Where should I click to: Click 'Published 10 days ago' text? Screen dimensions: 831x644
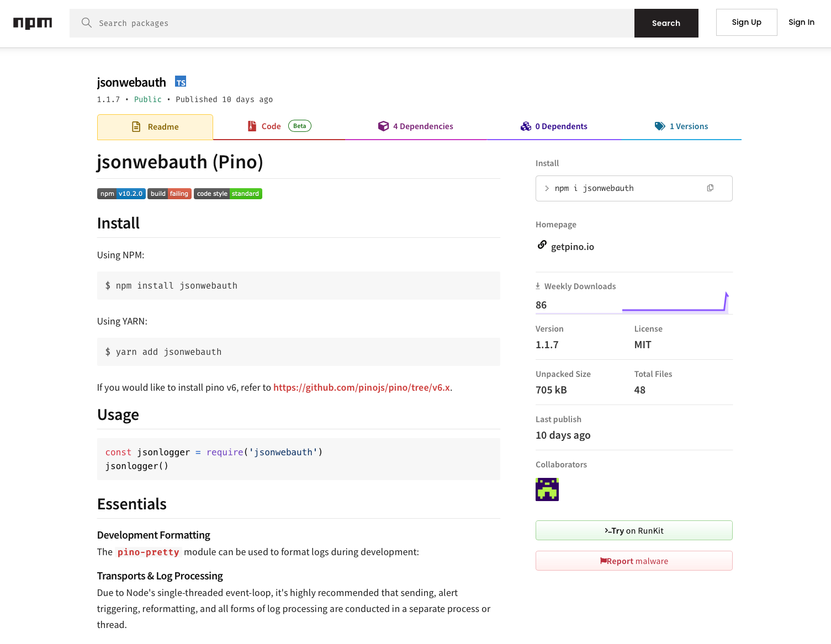(224, 99)
